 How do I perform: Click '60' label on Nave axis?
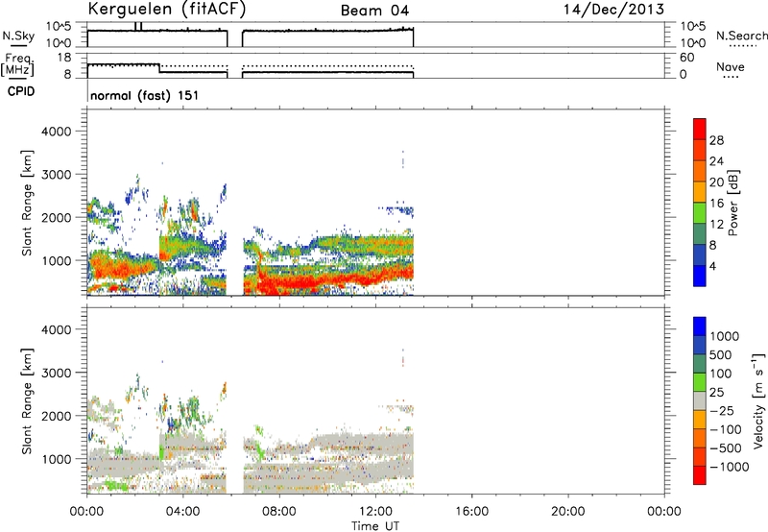pyautogui.click(x=686, y=58)
